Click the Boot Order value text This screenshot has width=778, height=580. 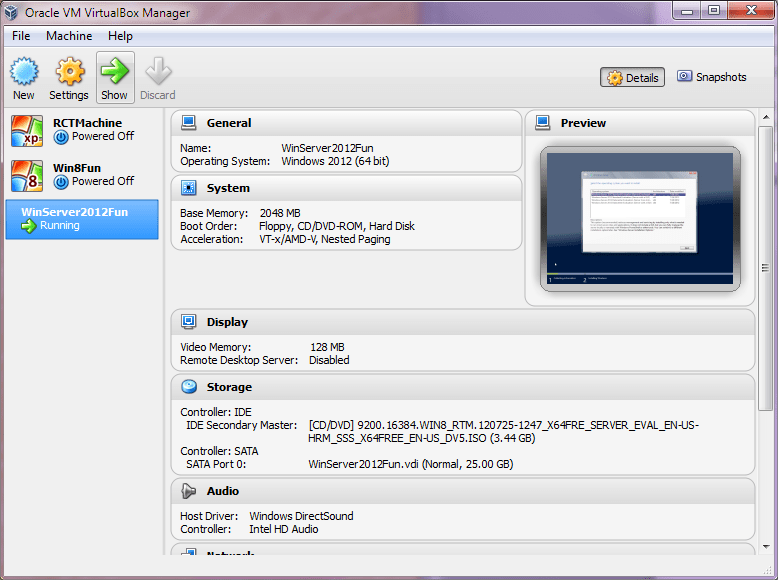pyautogui.click(x=337, y=226)
